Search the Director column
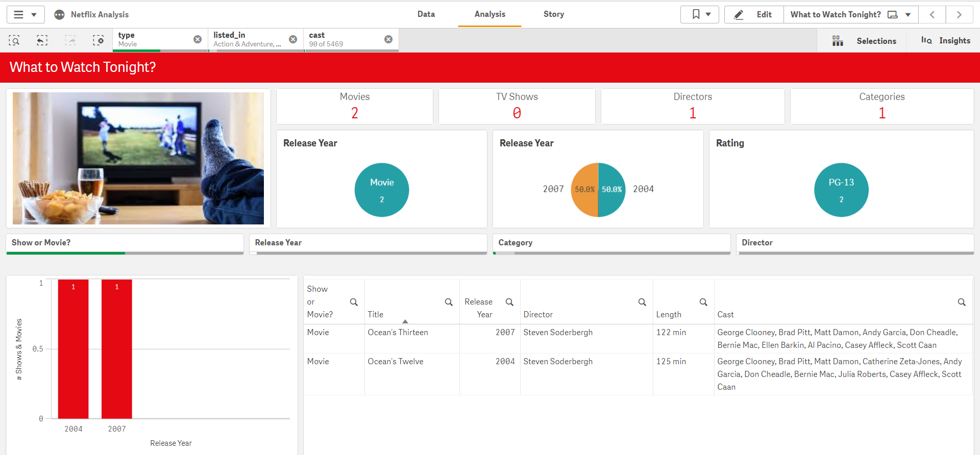This screenshot has width=980, height=455. pos(642,302)
